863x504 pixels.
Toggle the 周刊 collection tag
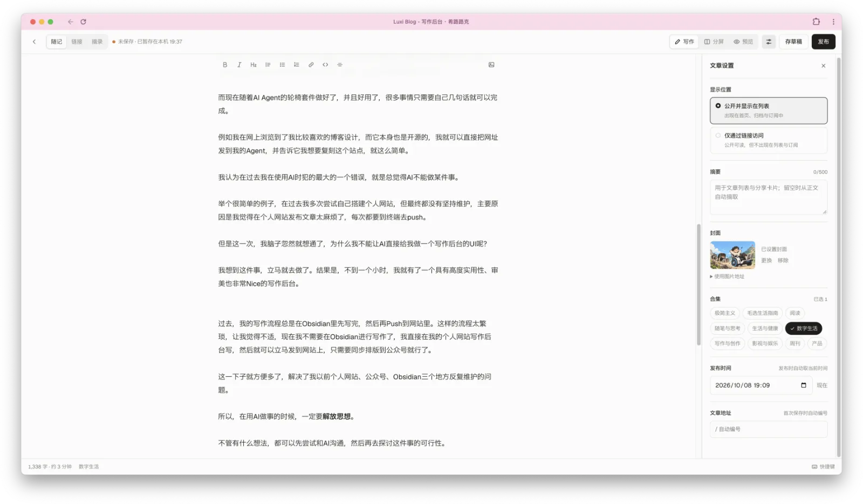[795, 343]
